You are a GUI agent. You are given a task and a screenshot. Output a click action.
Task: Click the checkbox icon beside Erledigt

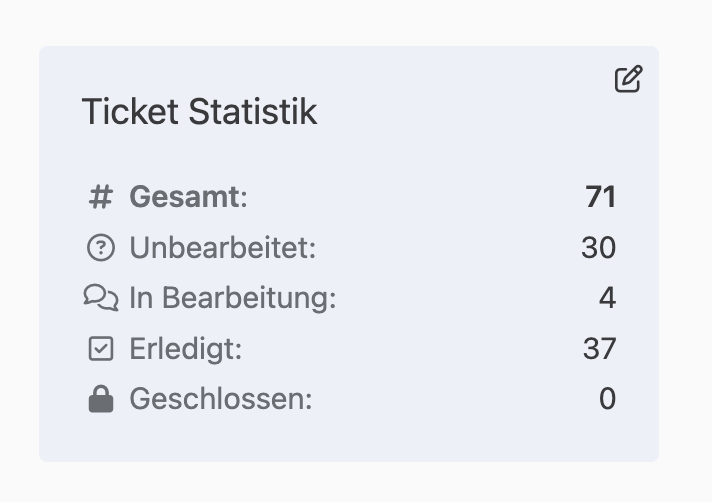tap(101, 349)
